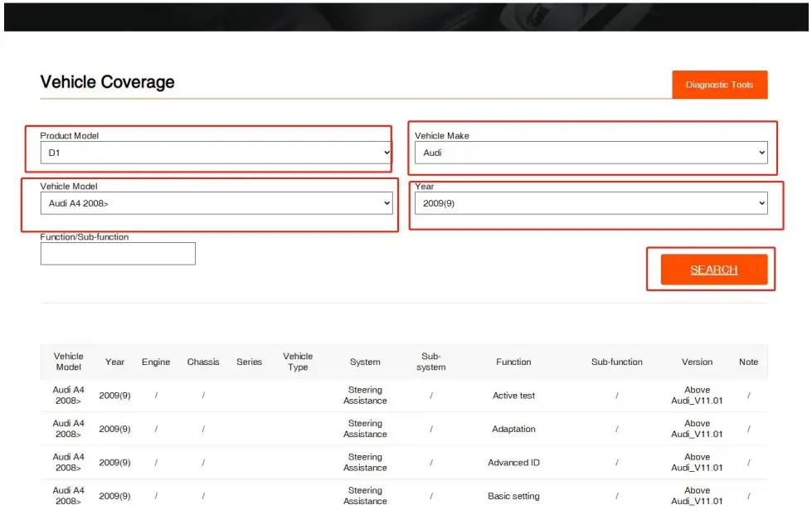812x520 pixels.
Task: Click the Product Model field label
Action: tap(70, 136)
